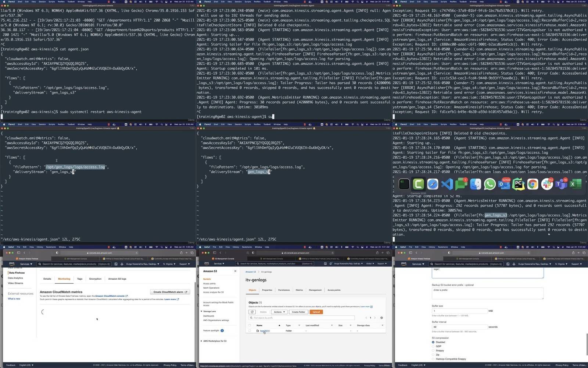Screen dimensions: 588x368
Task: Open Outlook from the Dock
Action: (x=504, y=184)
